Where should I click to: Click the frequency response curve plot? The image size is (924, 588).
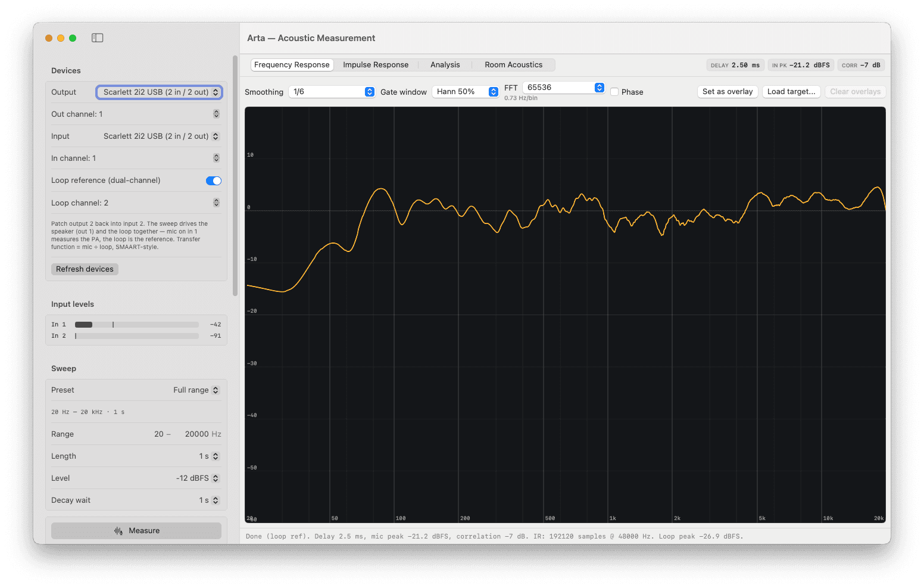[565, 315]
